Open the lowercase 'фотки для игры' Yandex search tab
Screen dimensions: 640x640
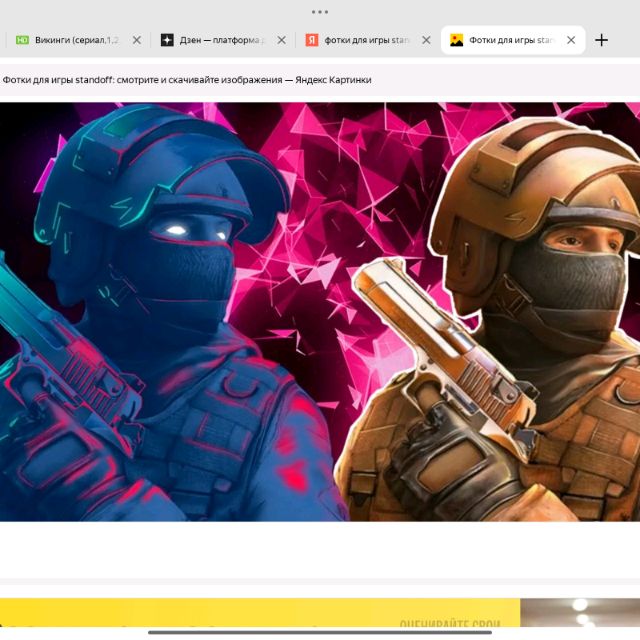[x=366, y=40]
